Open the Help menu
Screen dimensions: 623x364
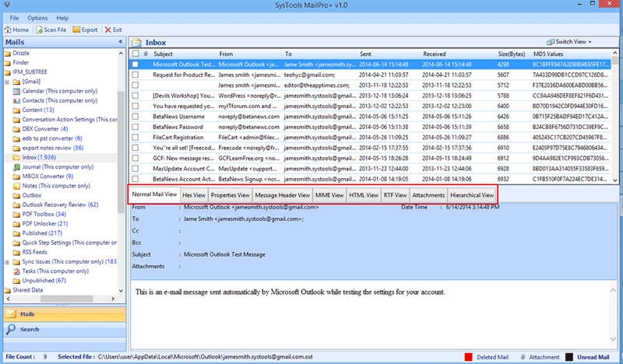click(62, 18)
